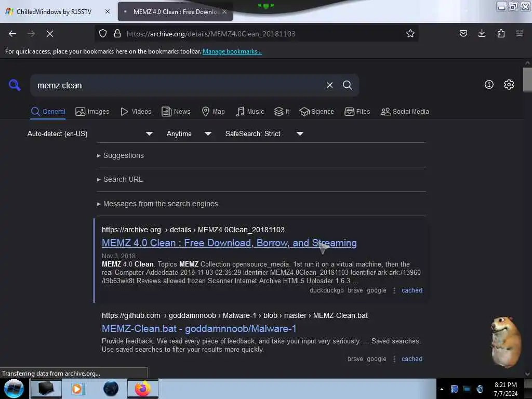Open the Anytime time range dropdown
Screen dimensions: 532x399
(x=189, y=134)
